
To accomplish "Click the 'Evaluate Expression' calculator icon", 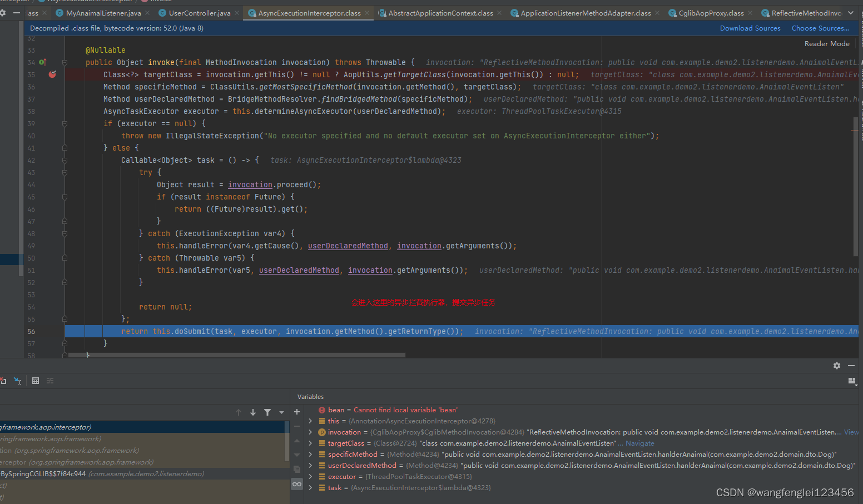I will coord(36,381).
